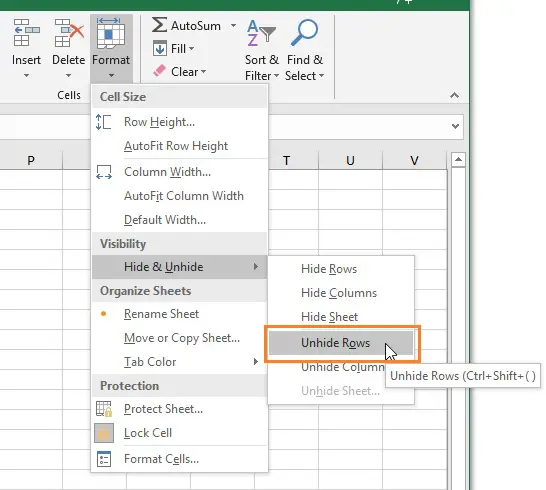Click the Find & Select magnifier icon

[304, 33]
